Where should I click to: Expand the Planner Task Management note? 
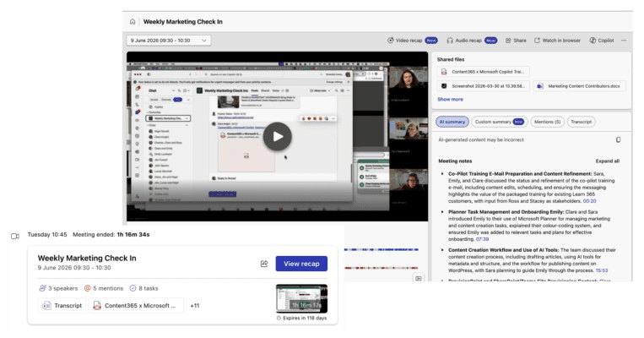(442, 212)
